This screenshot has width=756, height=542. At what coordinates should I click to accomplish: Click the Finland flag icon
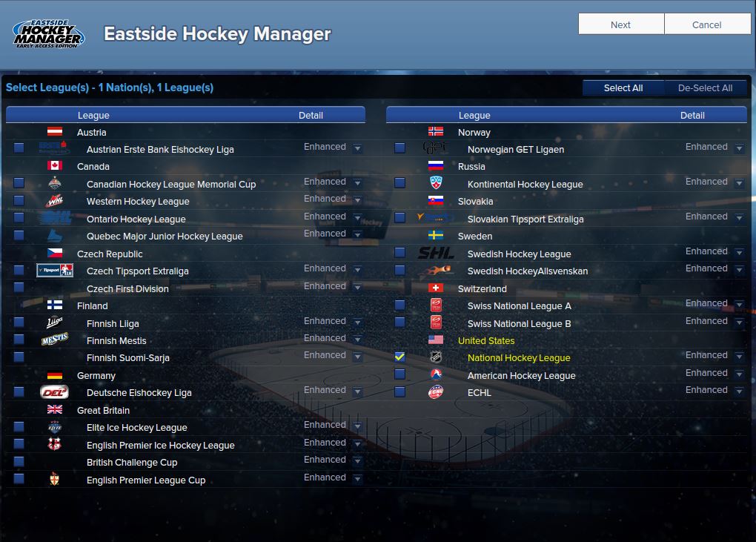coord(55,305)
